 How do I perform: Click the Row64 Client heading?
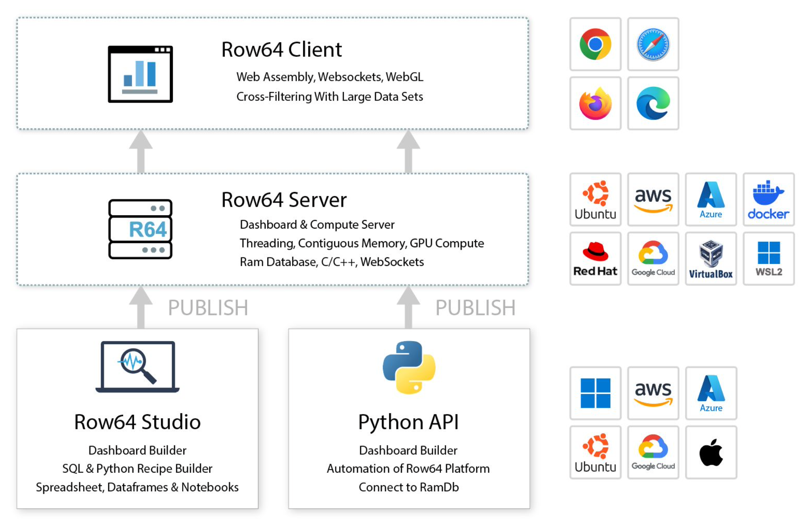[281, 49]
